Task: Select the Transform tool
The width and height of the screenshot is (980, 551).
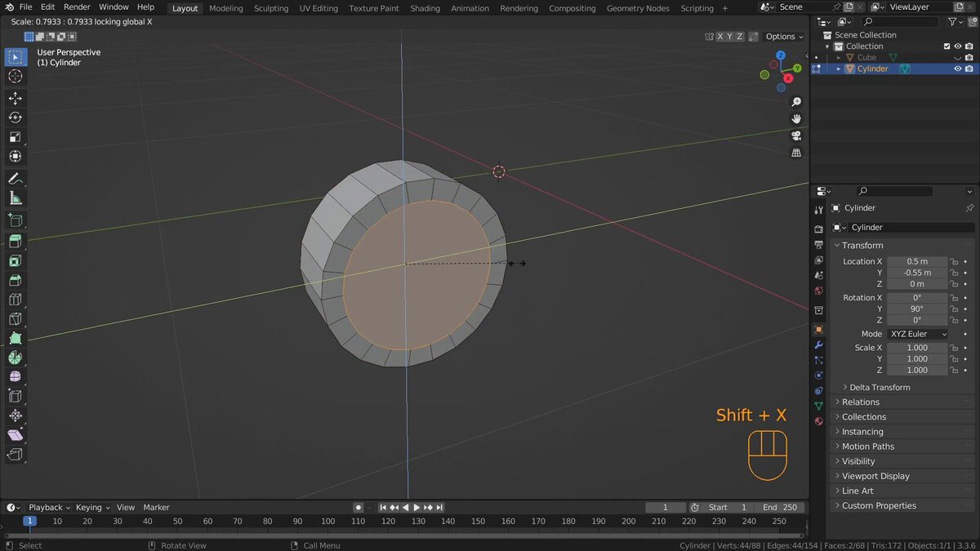Action: coord(16,157)
